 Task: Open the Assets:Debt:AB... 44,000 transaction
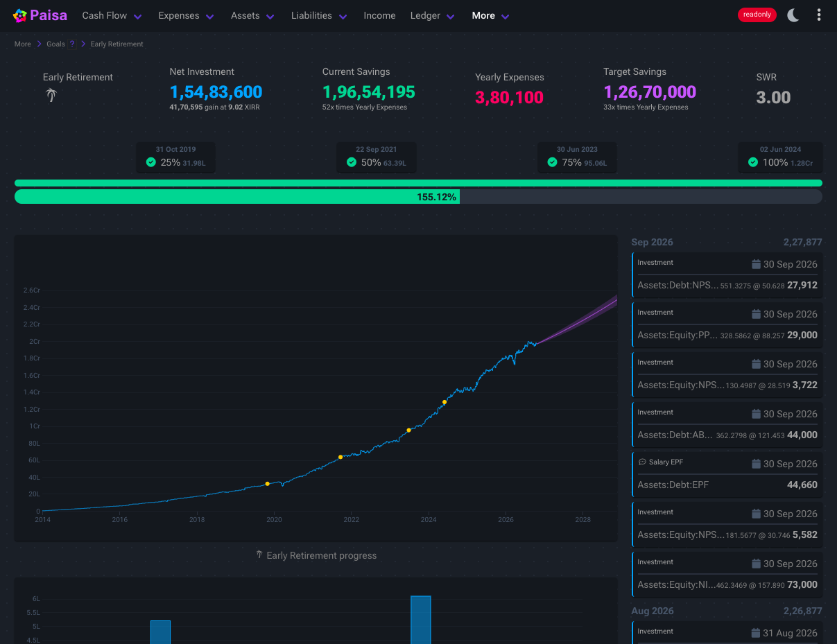(x=727, y=424)
